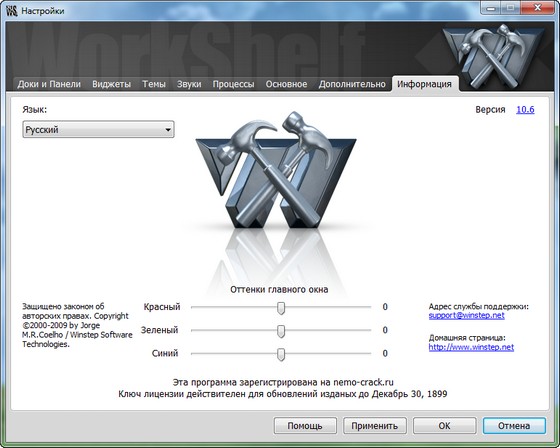Click the Красный value 0

pyautogui.click(x=385, y=307)
